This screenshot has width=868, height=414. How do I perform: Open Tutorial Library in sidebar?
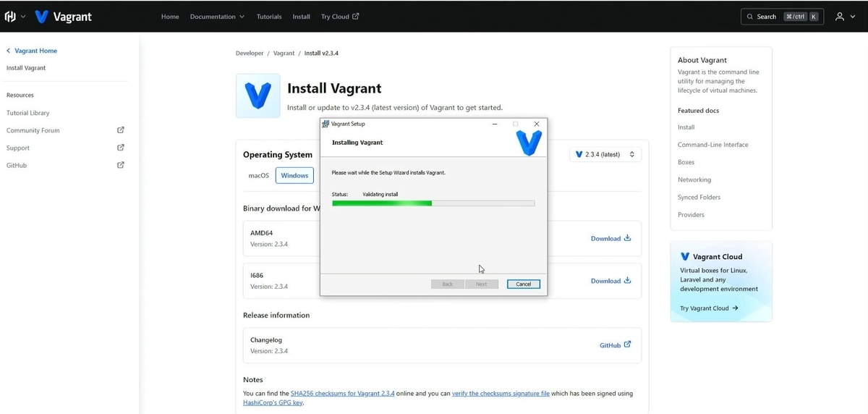pyautogui.click(x=28, y=113)
